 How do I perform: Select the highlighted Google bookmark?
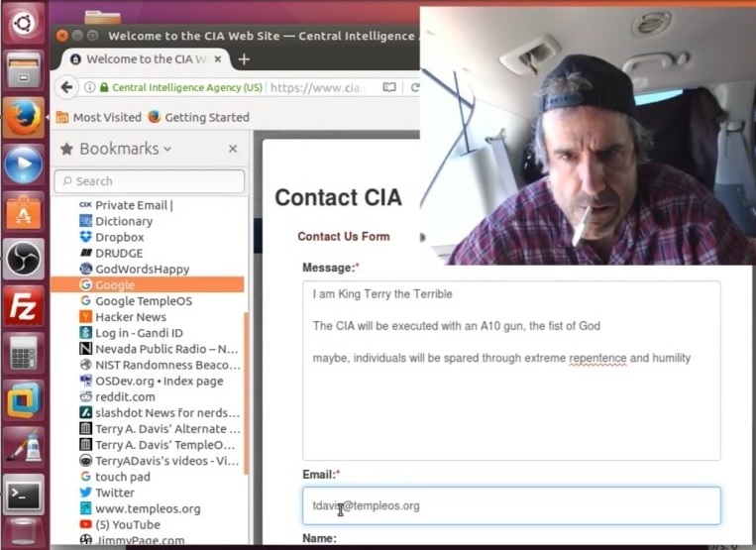(148, 284)
